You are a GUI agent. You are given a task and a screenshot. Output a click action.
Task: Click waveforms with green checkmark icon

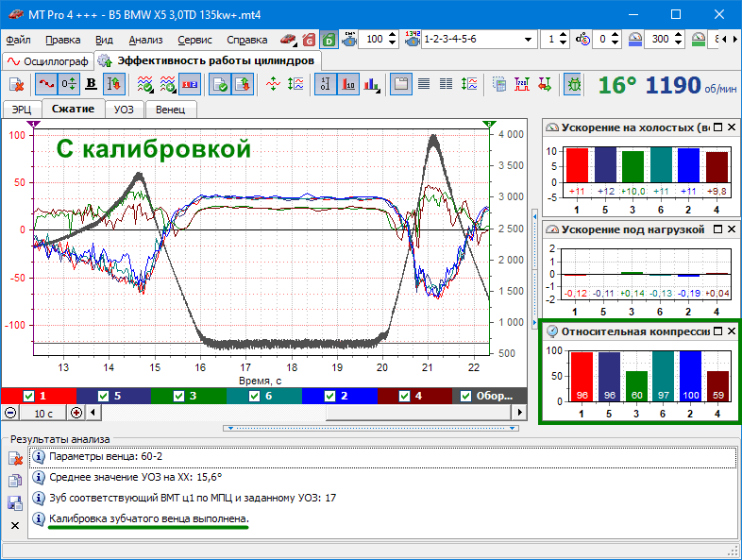144,85
